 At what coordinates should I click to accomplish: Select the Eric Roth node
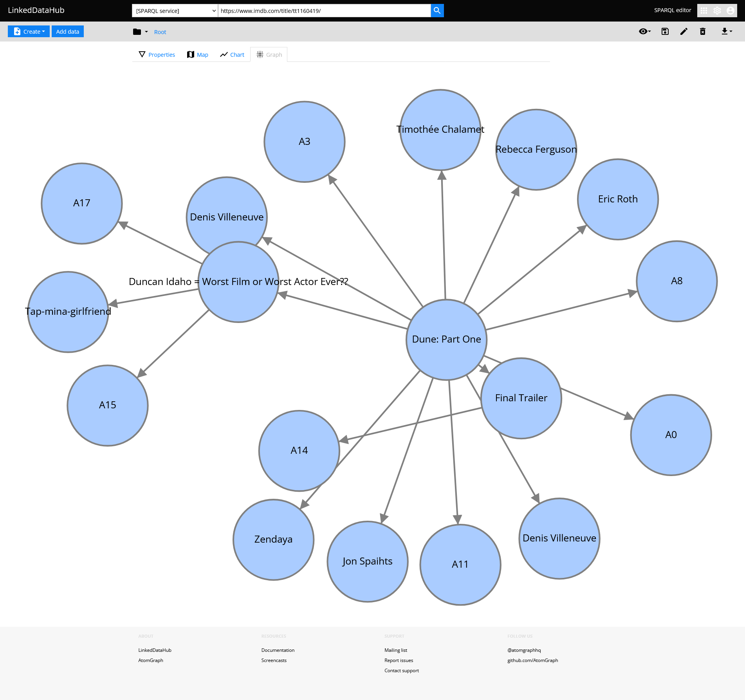click(x=618, y=199)
